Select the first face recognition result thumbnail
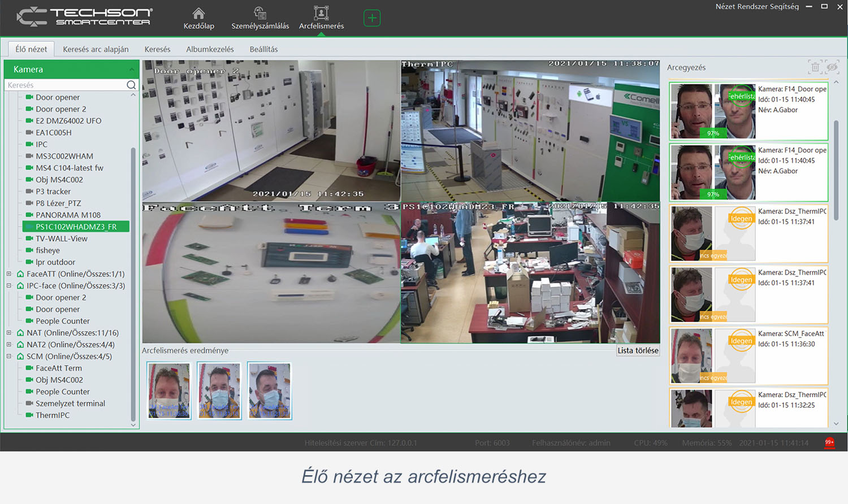The width and height of the screenshot is (848, 504). click(x=169, y=390)
